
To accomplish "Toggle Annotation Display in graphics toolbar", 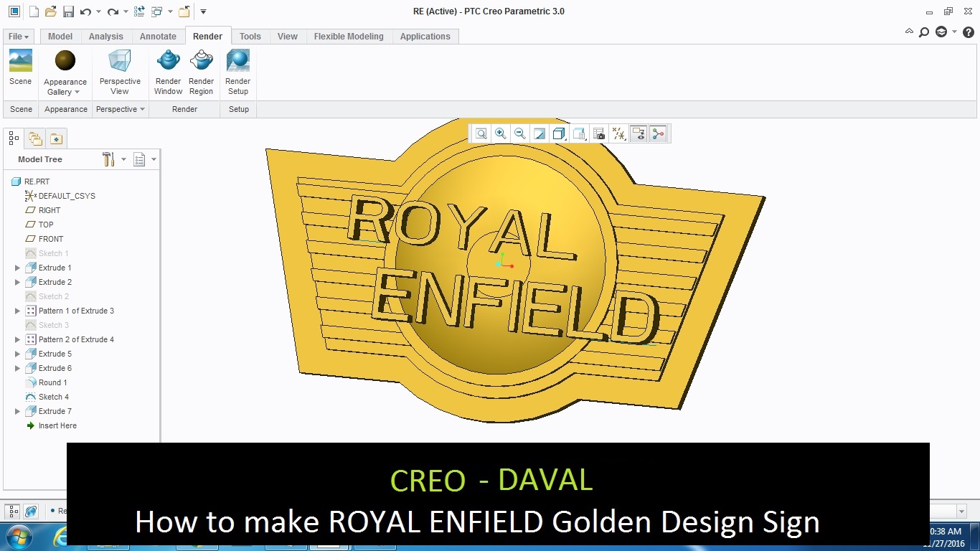I will [639, 133].
